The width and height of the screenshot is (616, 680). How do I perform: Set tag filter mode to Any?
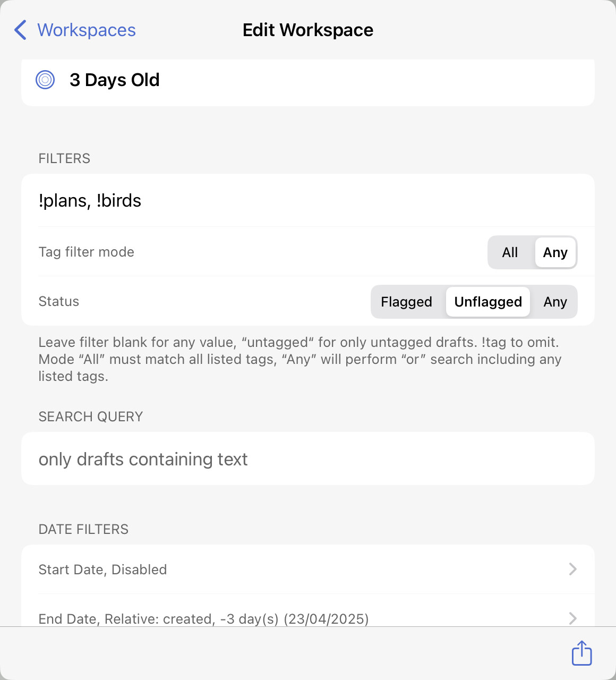[x=555, y=252]
